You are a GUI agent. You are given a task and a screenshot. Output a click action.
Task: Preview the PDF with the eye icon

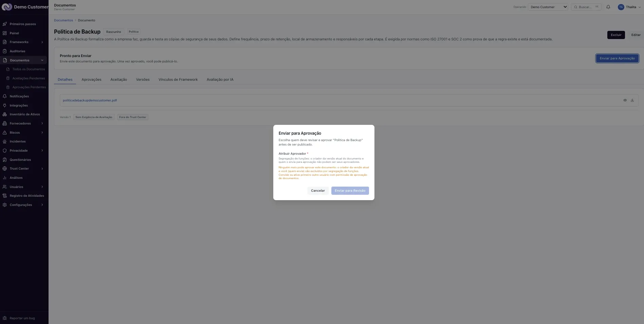tap(625, 100)
